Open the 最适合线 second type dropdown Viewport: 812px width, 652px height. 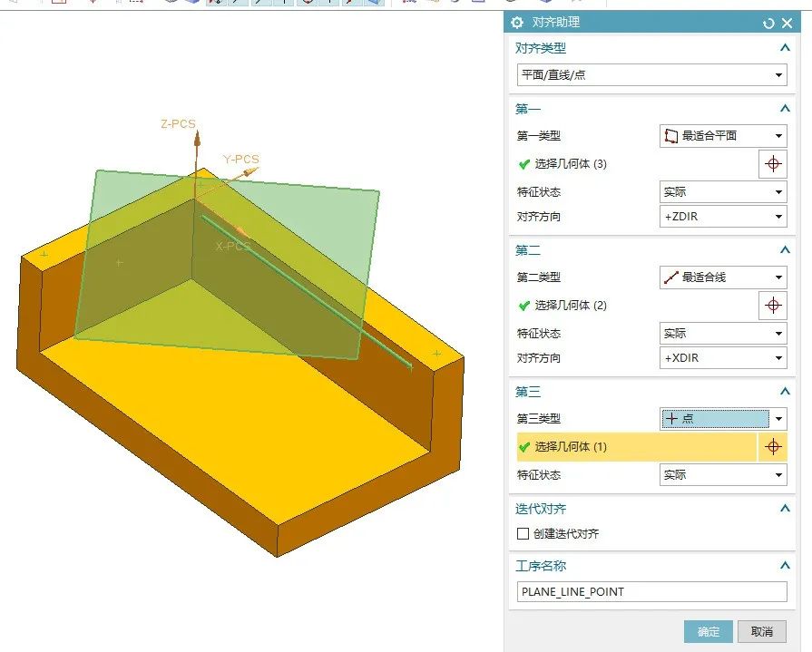[723, 277]
